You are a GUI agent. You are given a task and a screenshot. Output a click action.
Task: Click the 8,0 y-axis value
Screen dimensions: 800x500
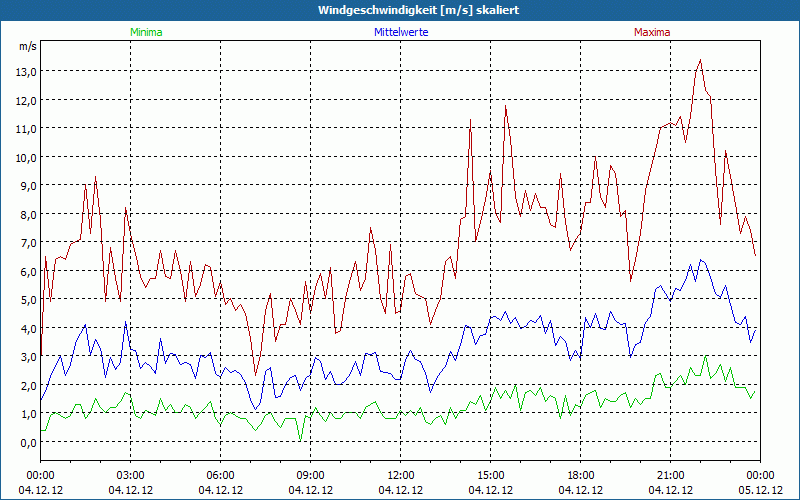(x=30, y=214)
